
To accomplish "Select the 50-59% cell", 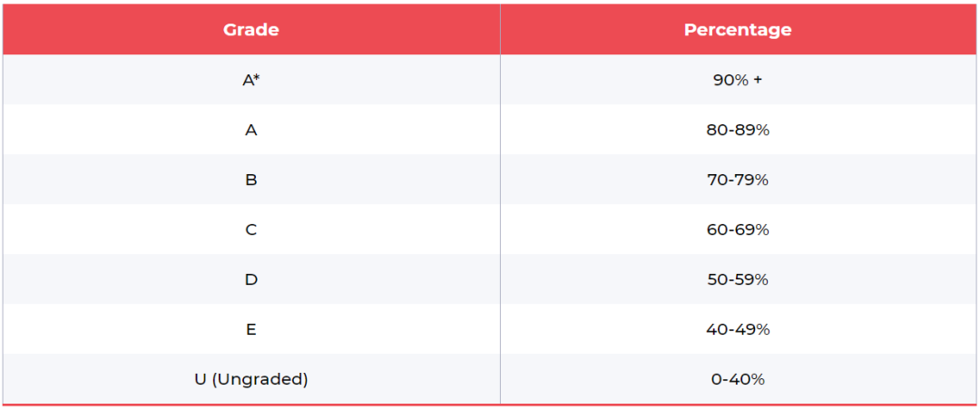I will 737,279.
